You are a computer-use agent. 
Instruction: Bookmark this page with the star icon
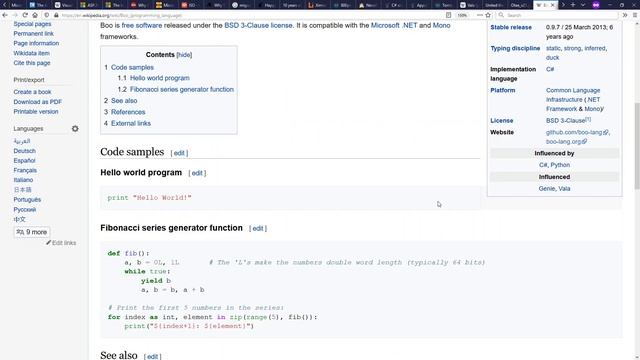488,15
